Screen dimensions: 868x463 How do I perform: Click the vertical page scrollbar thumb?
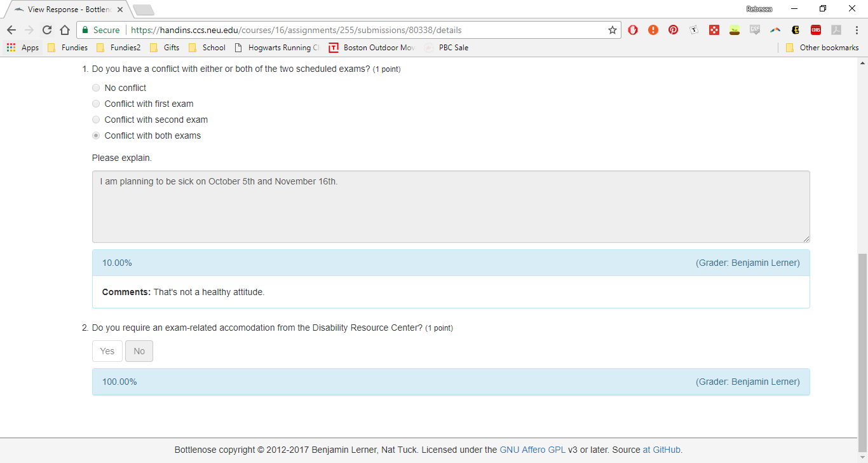point(862,343)
